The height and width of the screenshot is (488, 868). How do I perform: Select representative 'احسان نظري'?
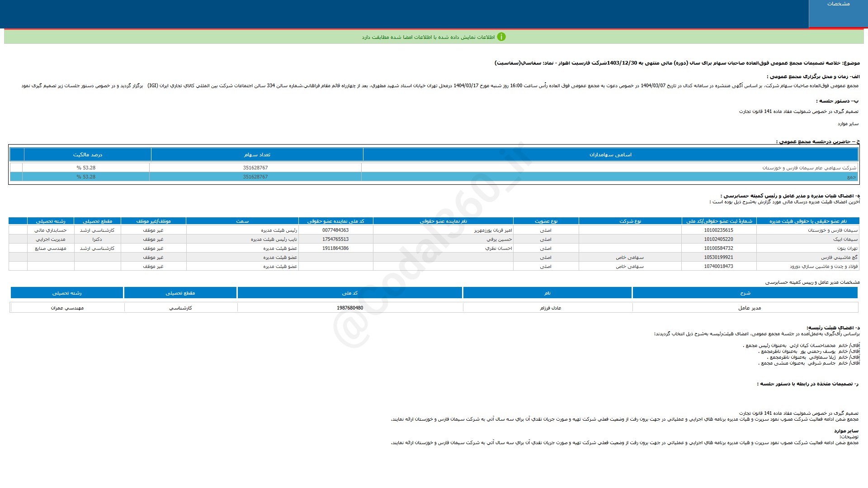coord(499,248)
